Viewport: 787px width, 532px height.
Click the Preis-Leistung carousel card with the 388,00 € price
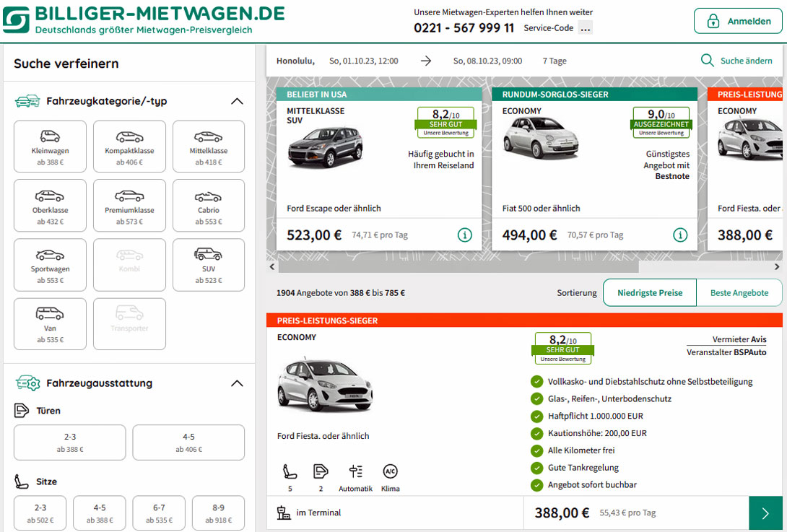(745, 169)
